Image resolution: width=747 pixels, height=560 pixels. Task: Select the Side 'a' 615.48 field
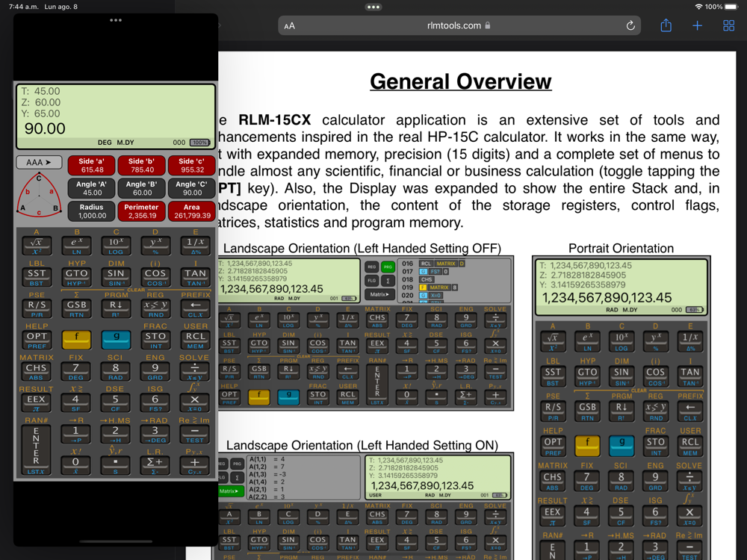92,165
